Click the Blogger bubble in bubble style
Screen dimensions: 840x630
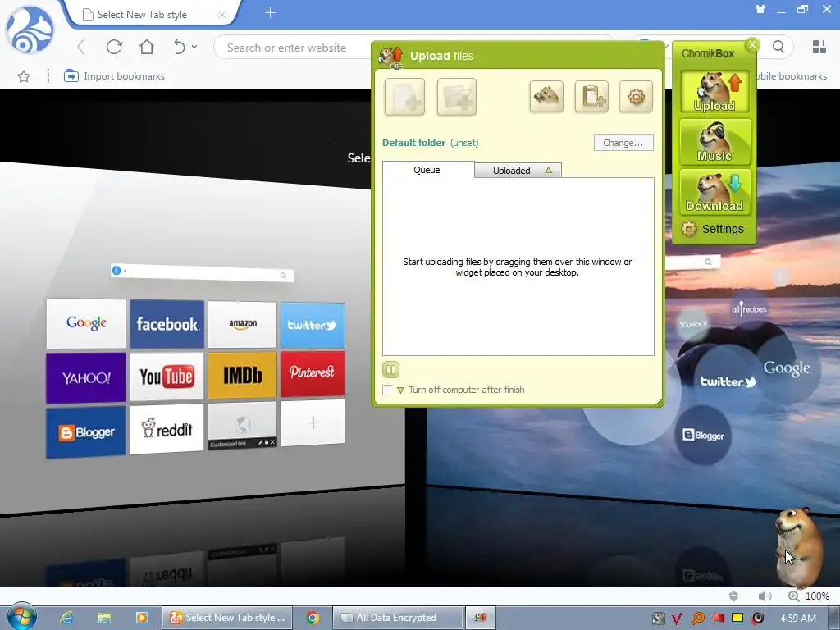click(x=703, y=435)
